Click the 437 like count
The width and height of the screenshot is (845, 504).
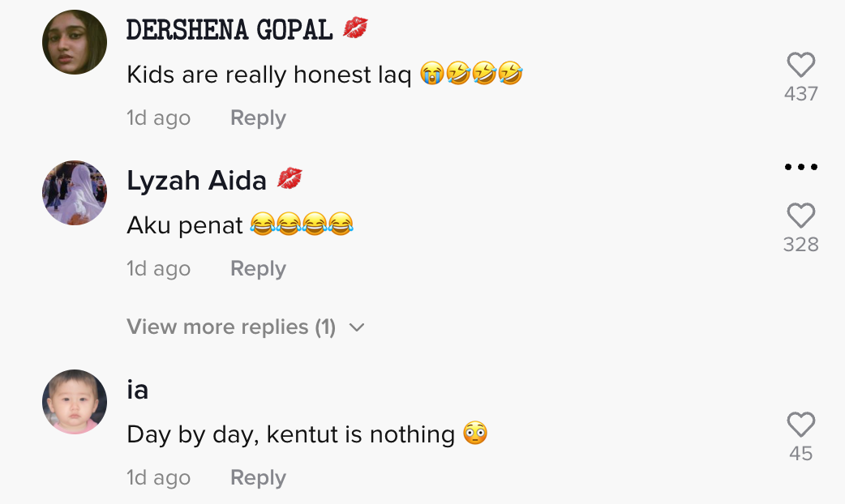pos(800,94)
